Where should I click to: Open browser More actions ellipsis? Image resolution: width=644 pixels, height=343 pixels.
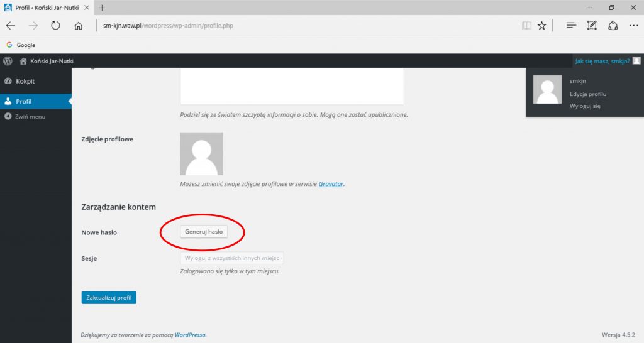click(634, 25)
